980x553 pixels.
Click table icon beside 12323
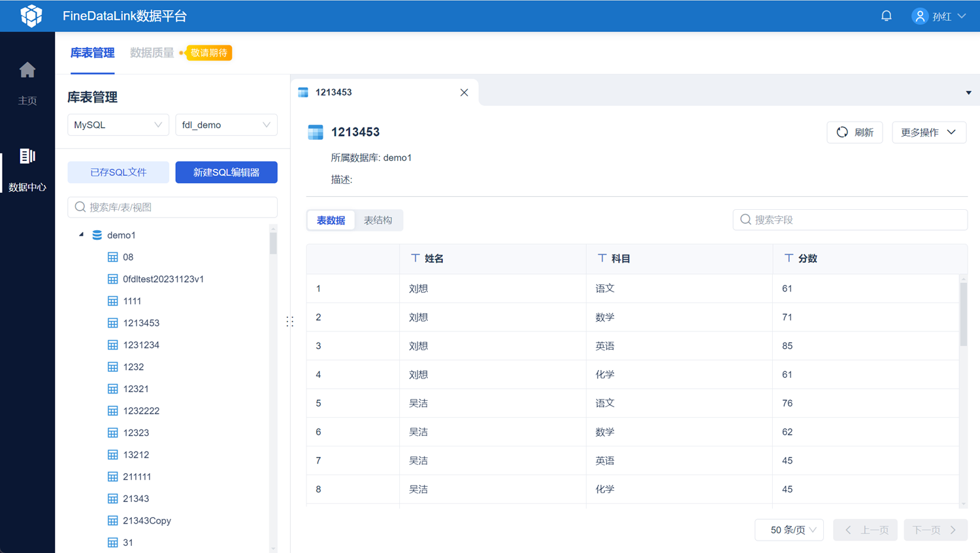pyautogui.click(x=113, y=433)
